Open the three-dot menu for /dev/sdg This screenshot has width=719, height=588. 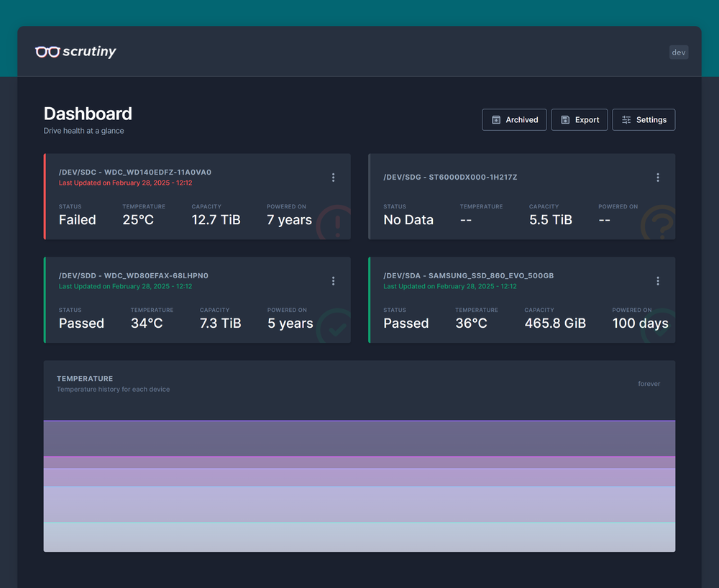[x=658, y=178]
